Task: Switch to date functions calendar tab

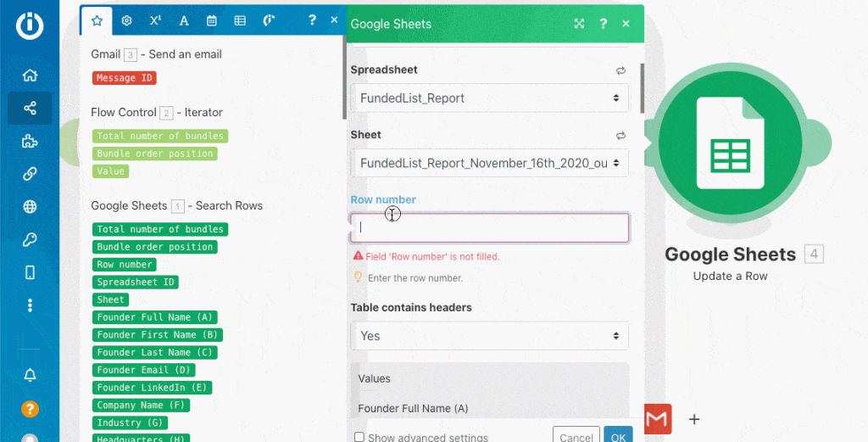Action: click(211, 20)
